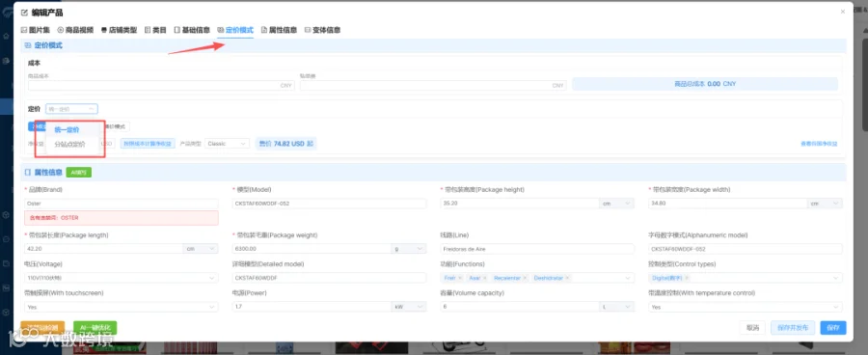Open the Power kW unit dropdown
The image size is (868, 355).
409,307
